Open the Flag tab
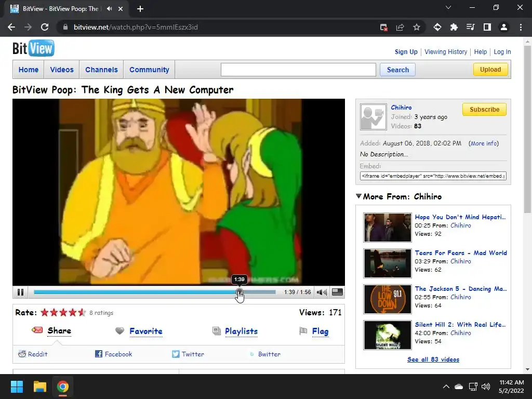Image resolution: width=532 pixels, height=399 pixels. 320,331
